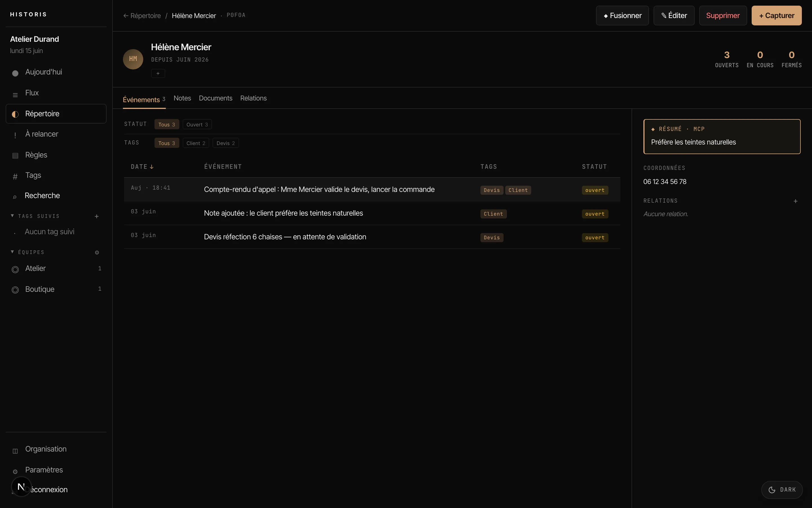Collapse the Tags suivis section
This screenshot has height=508, width=812.
click(12, 216)
